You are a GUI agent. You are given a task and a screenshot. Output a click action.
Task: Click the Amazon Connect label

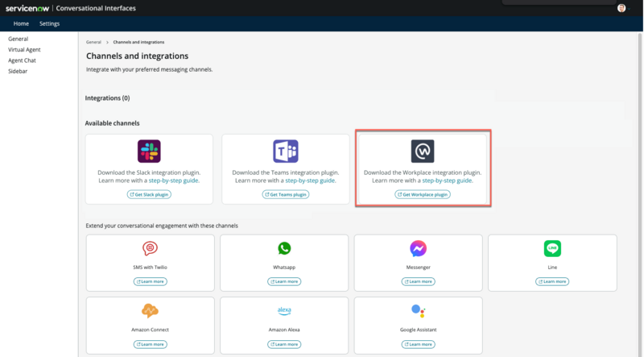click(150, 330)
